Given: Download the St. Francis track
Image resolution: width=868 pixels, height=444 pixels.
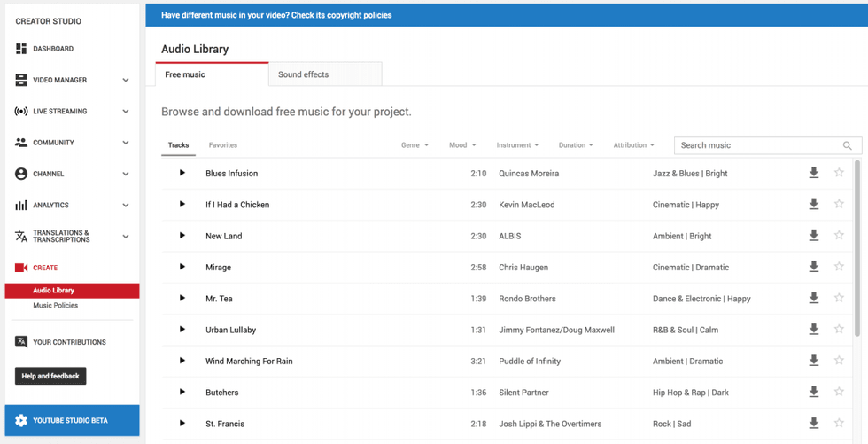Looking at the screenshot, I should pos(813,423).
